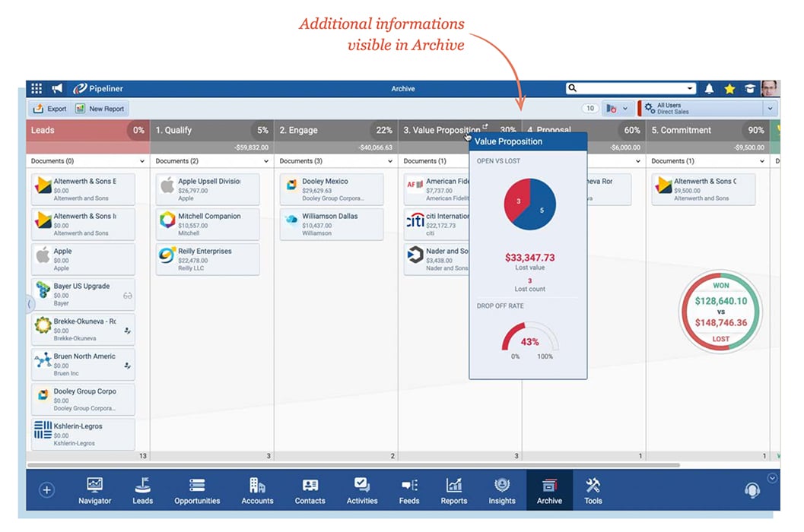Click the people icon on Bruen North America card

127,366
